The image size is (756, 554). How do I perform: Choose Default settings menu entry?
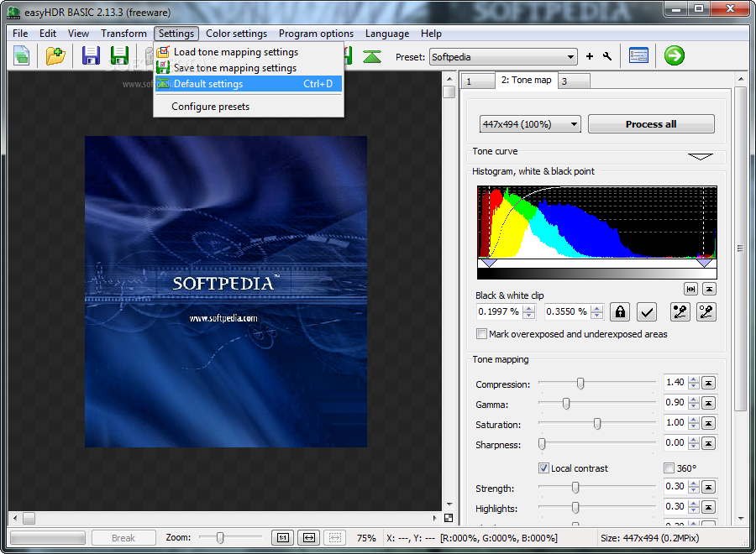(x=249, y=84)
